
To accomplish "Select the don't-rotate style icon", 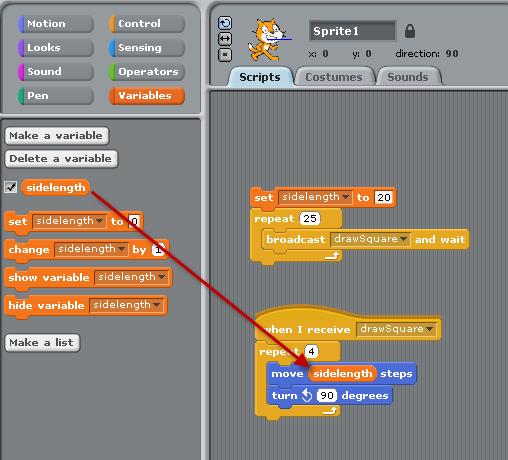I will (225, 55).
